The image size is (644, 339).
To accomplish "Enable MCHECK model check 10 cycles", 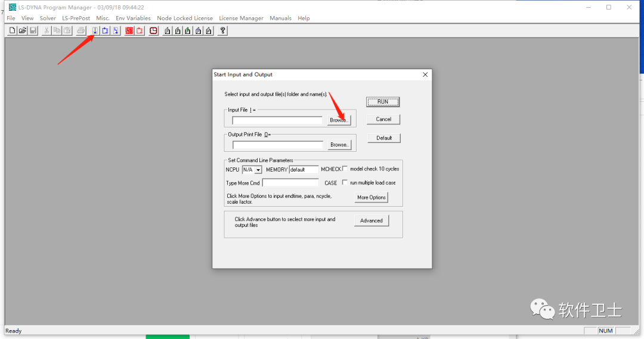I will pos(345,169).
